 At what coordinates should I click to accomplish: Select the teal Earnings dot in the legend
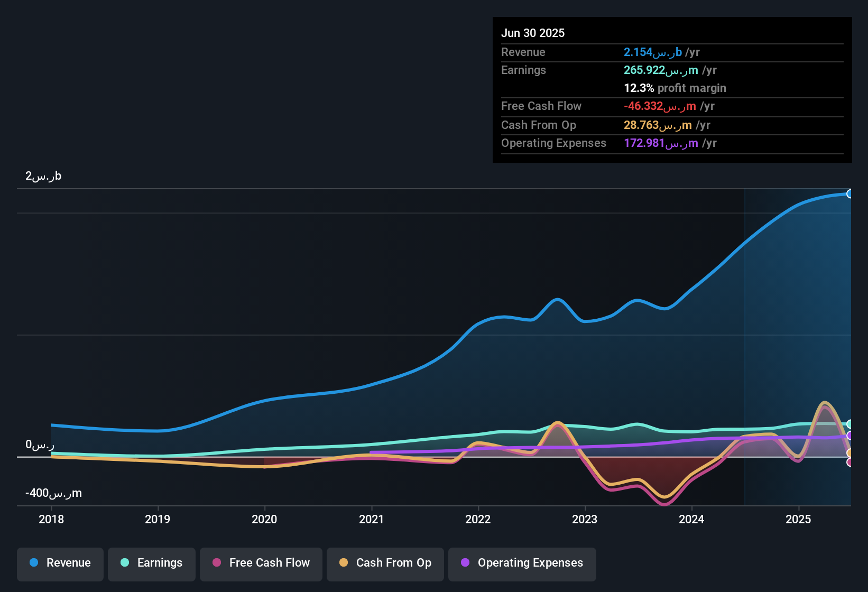click(x=125, y=563)
